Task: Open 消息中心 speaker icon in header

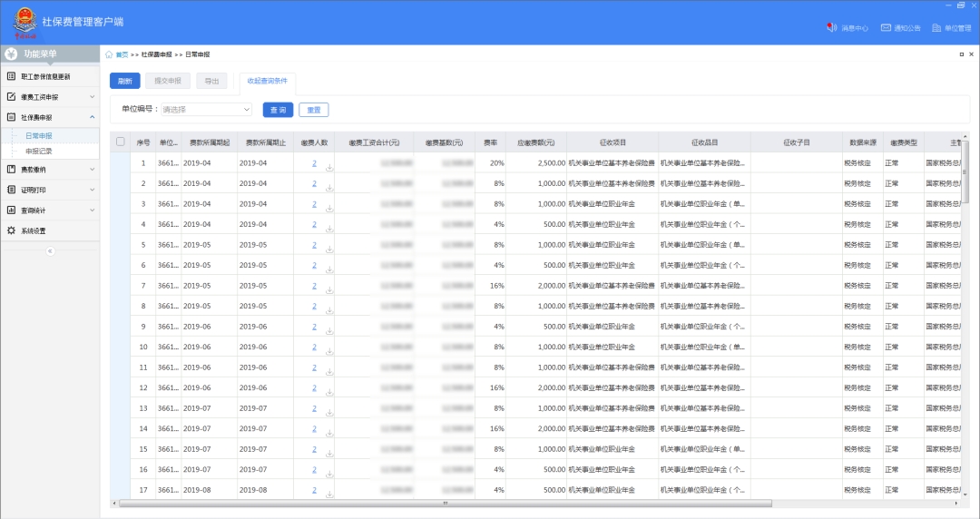Action: tap(831, 28)
